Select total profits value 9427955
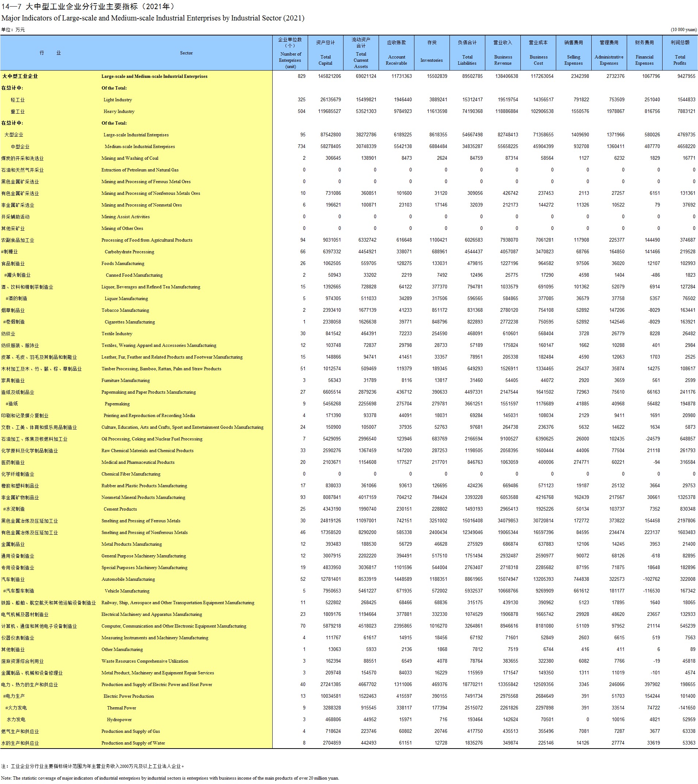698x784 pixels. [686, 76]
